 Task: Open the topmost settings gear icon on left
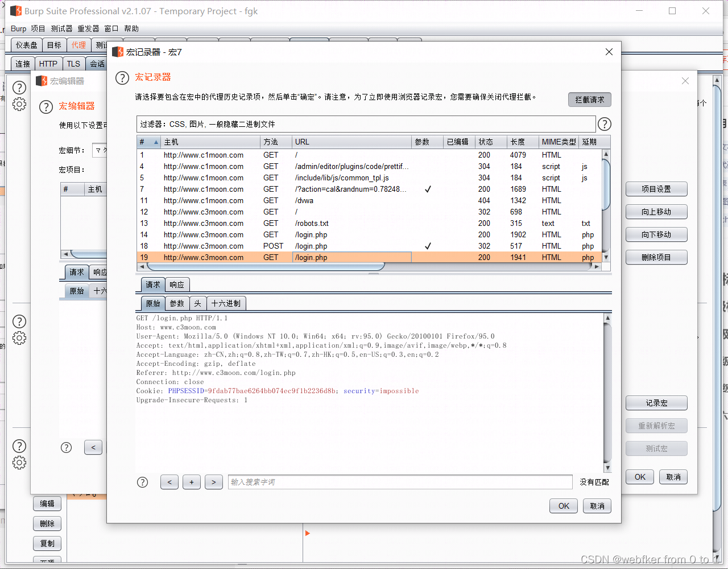coord(19,104)
